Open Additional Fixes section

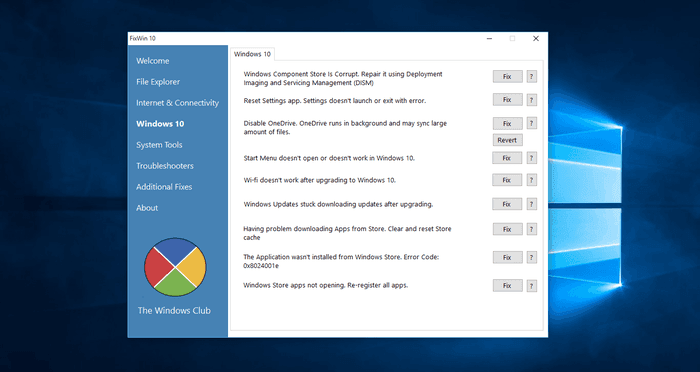click(x=164, y=187)
